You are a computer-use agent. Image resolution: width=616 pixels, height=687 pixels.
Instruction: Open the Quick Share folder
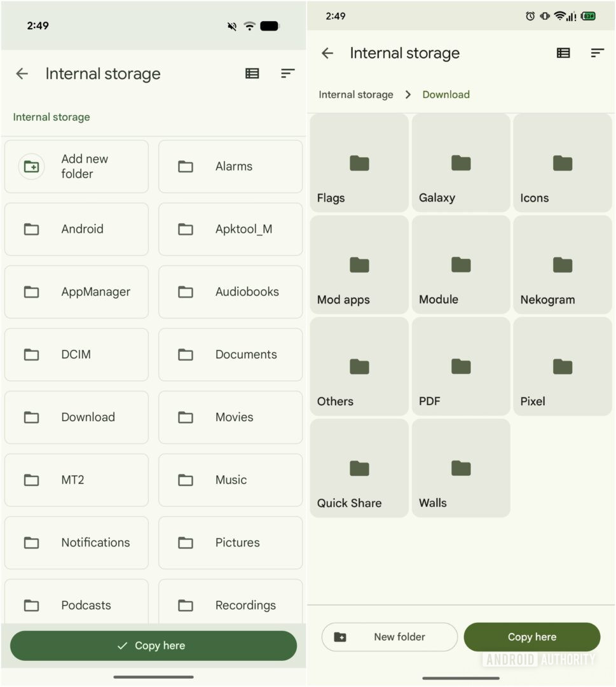359,469
